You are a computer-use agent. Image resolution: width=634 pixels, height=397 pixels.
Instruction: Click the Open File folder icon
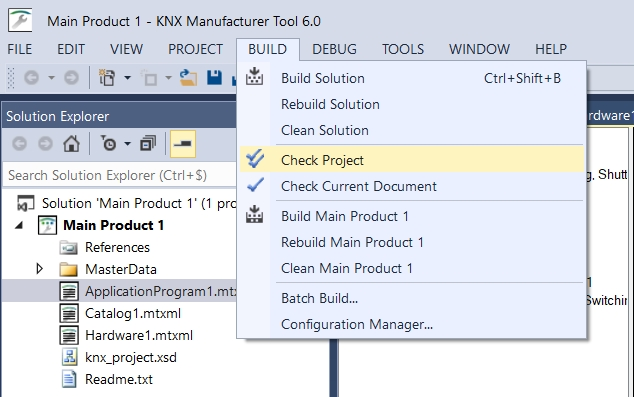[x=188, y=78]
